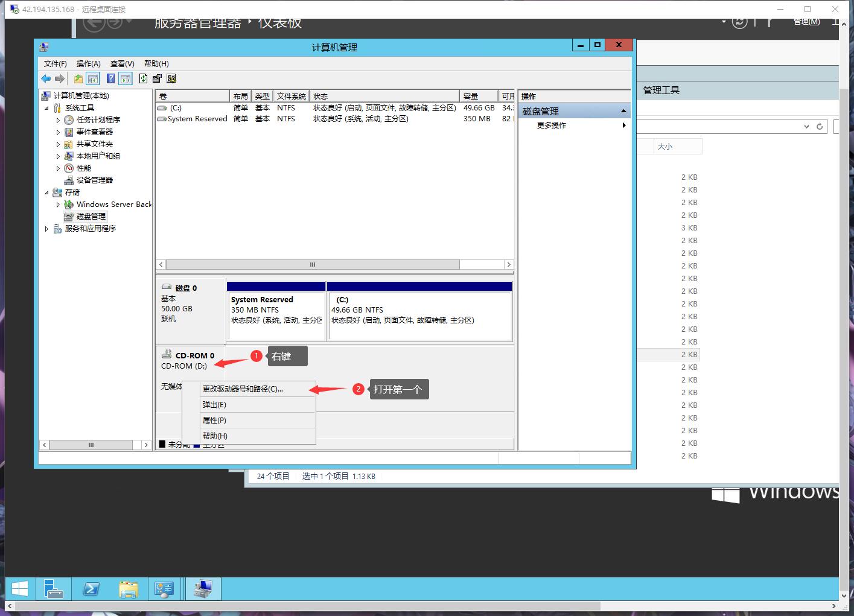Launch Windows PowerShell from the taskbar
Viewport: 854px width, 616px height.
tap(91, 588)
